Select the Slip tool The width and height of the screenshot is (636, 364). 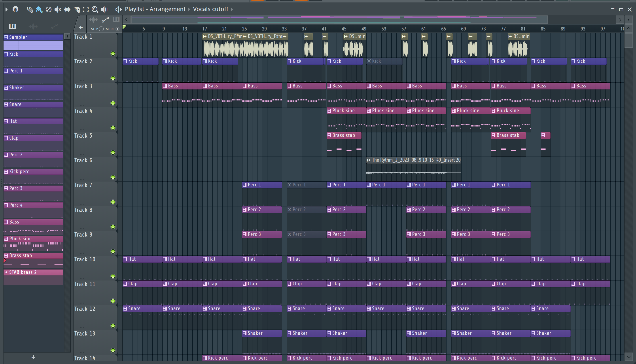coord(67,9)
